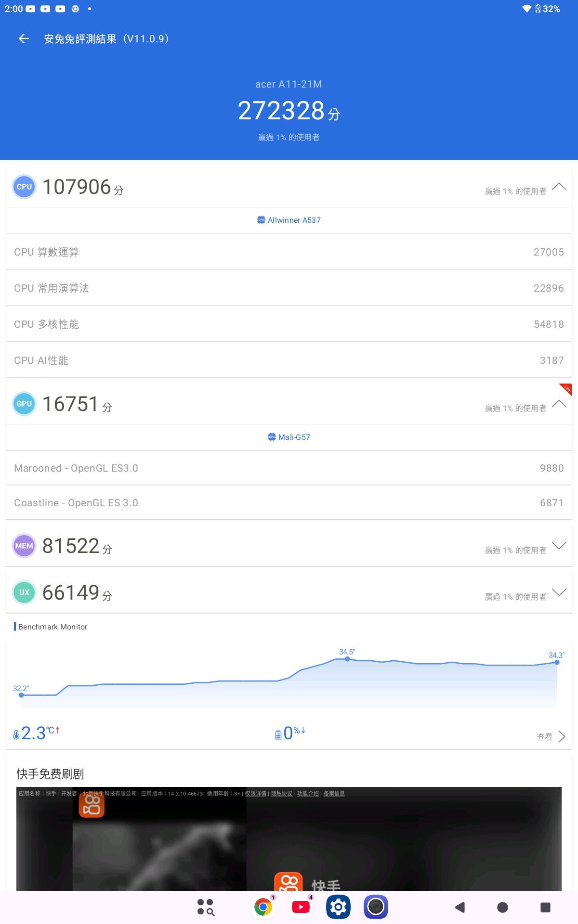Image resolution: width=578 pixels, height=924 pixels.
Task: Click the GPU score badge icon
Action: [24, 404]
